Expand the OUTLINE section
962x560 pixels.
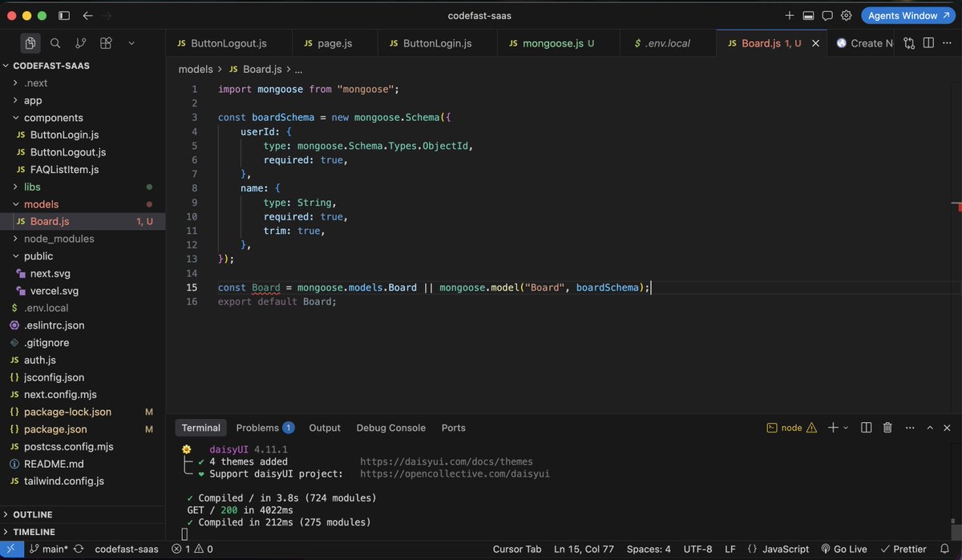(83, 514)
